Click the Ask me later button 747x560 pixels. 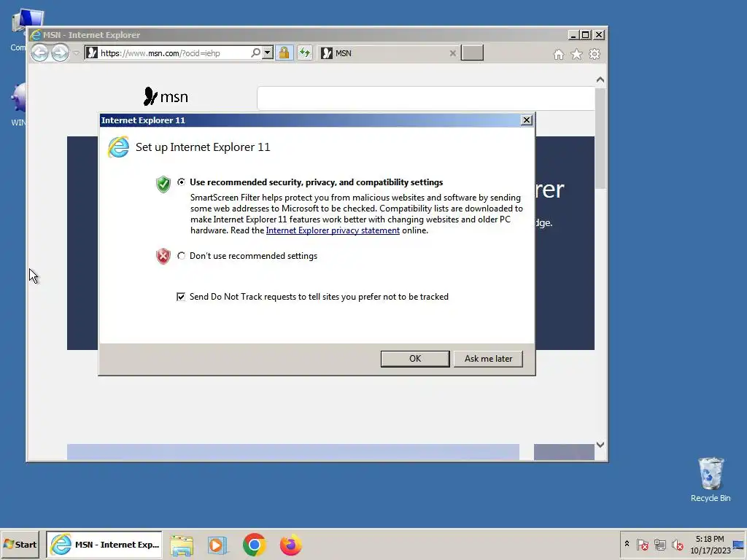pos(488,359)
